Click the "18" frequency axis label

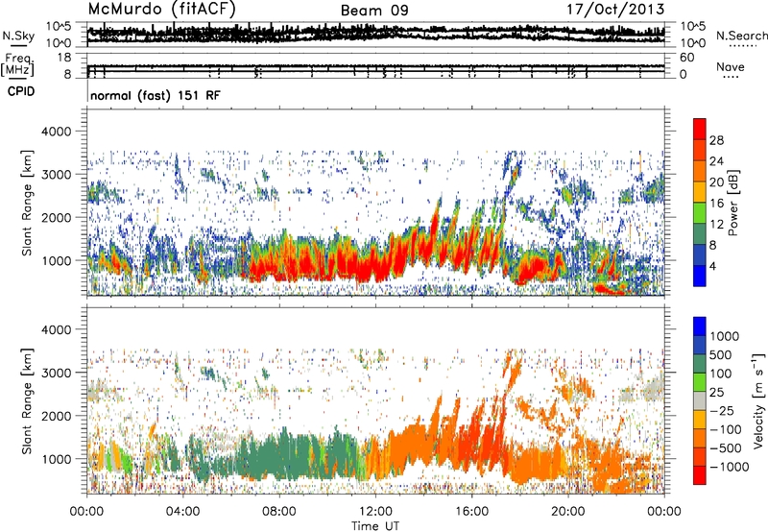pyautogui.click(x=64, y=58)
